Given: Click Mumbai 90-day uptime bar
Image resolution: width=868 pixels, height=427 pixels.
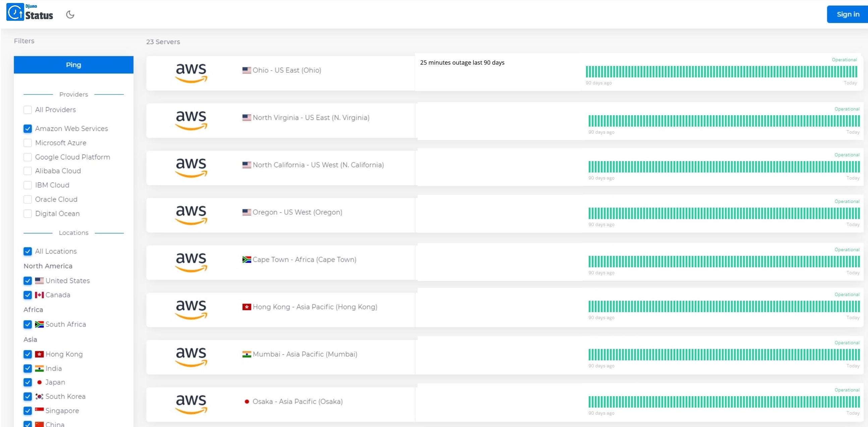Looking at the screenshot, I should click(724, 355).
